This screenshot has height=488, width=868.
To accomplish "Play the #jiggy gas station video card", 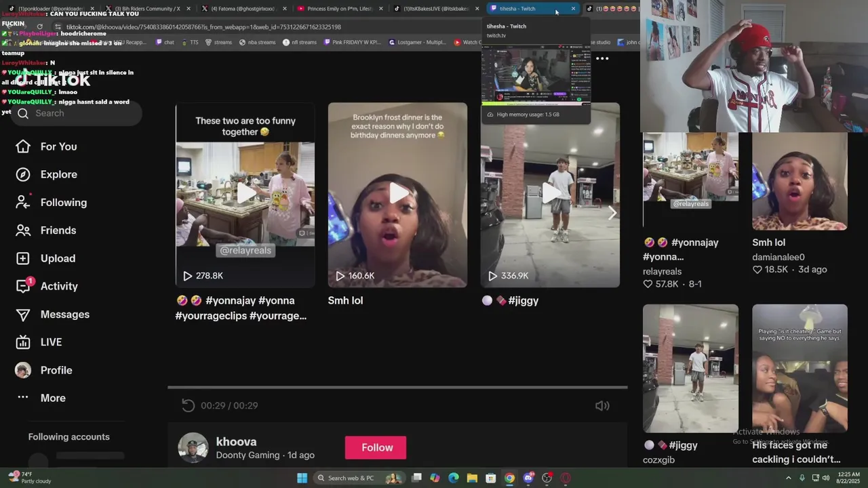I will [x=550, y=195].
